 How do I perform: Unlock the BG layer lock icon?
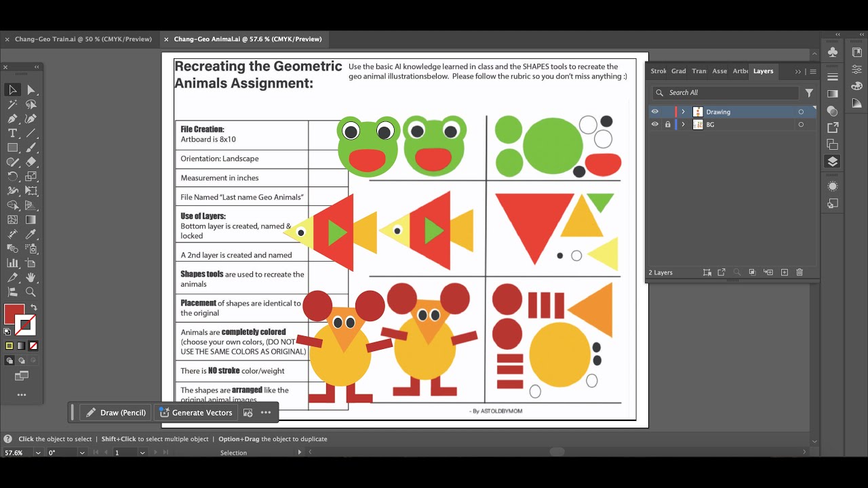pyautogui.click(x=667, y=125)
